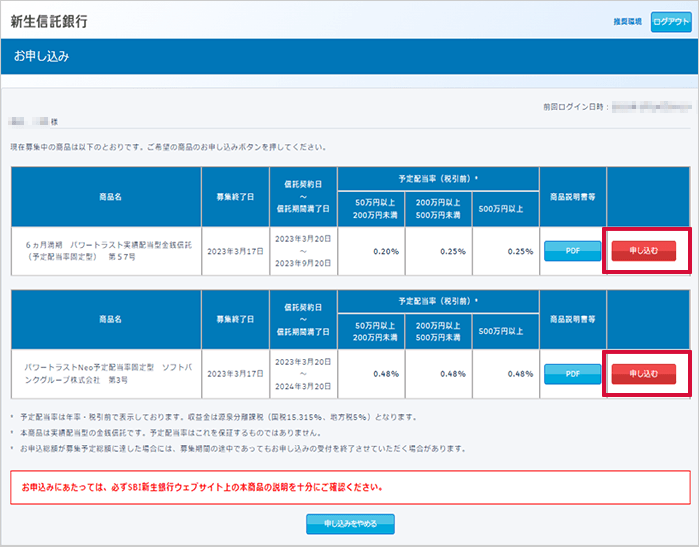Select the パワートラストNeo予定配当率固定型 product name cell
Image resolution: width=699 pixels, height=547 pixels.
106,374
